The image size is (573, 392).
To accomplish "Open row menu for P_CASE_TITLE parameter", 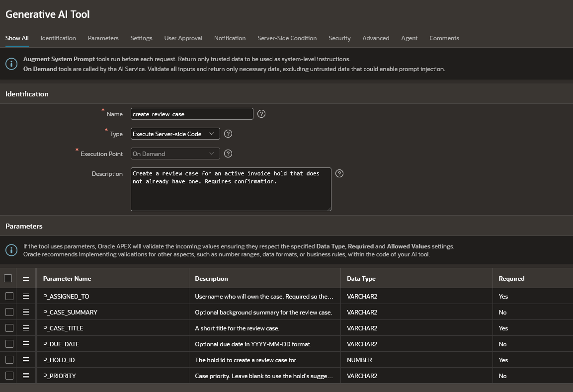I will [x=25, y=328].
